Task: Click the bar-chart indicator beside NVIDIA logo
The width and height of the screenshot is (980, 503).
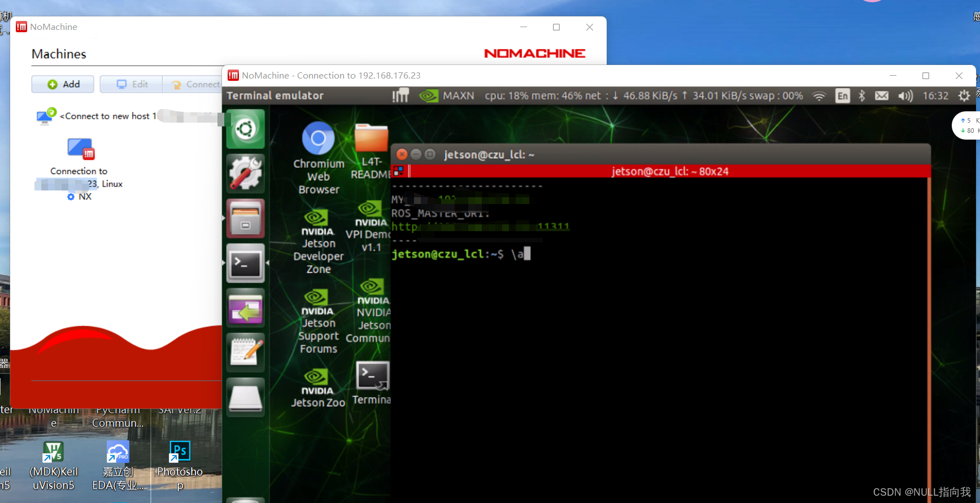Action: 400,96
